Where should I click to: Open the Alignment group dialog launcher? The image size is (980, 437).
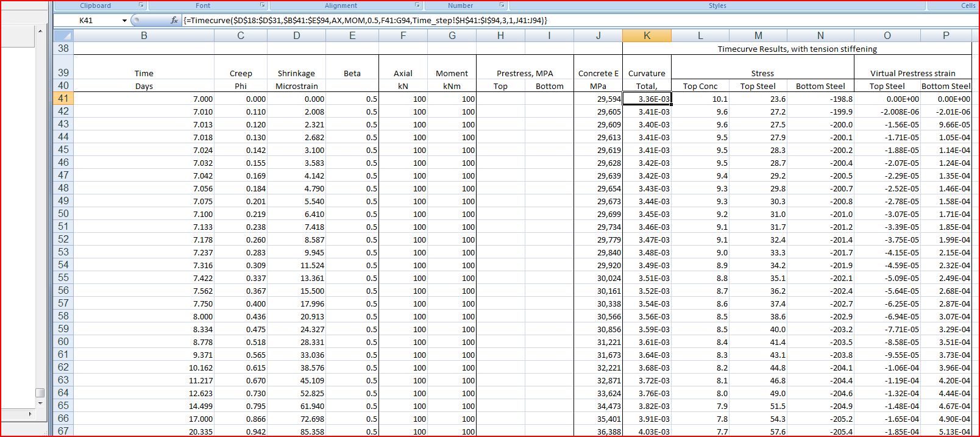[x=417, y=5]
